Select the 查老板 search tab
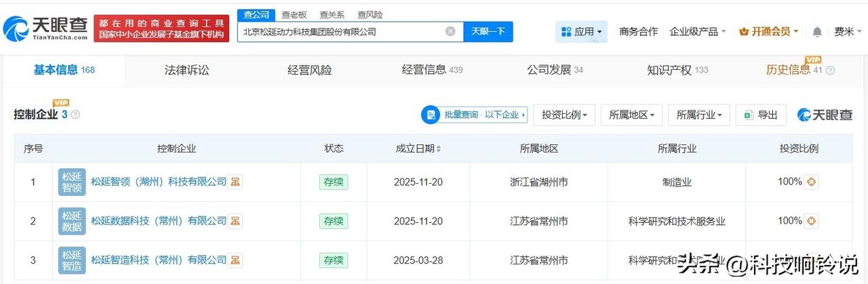Viewport: 868px width, 284px height. [x=294, y=14]
